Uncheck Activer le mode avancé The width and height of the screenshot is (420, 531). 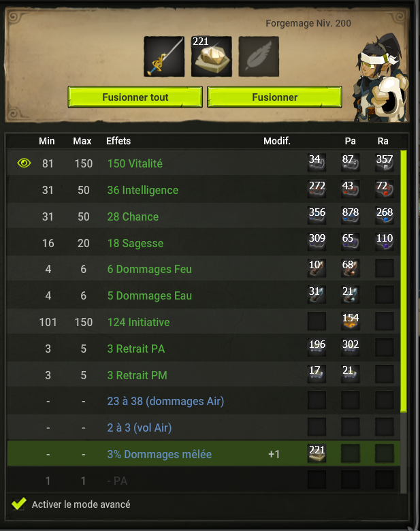(19, 504)
